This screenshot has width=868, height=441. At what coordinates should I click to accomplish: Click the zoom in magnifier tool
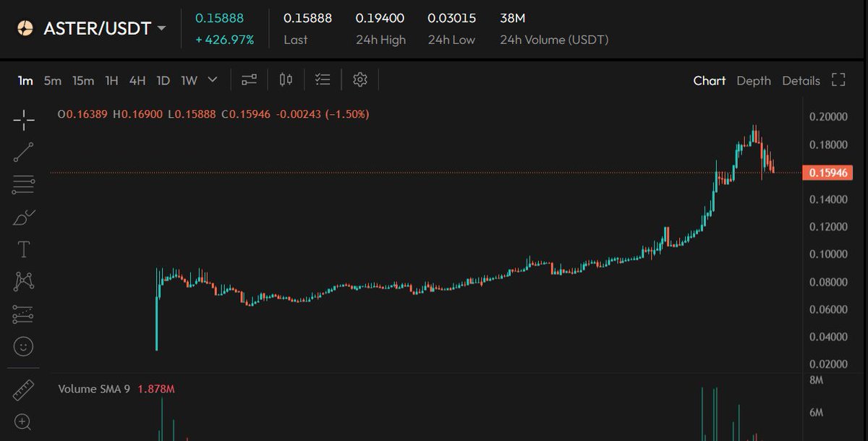pyautogui.click(x=24, y=421)
